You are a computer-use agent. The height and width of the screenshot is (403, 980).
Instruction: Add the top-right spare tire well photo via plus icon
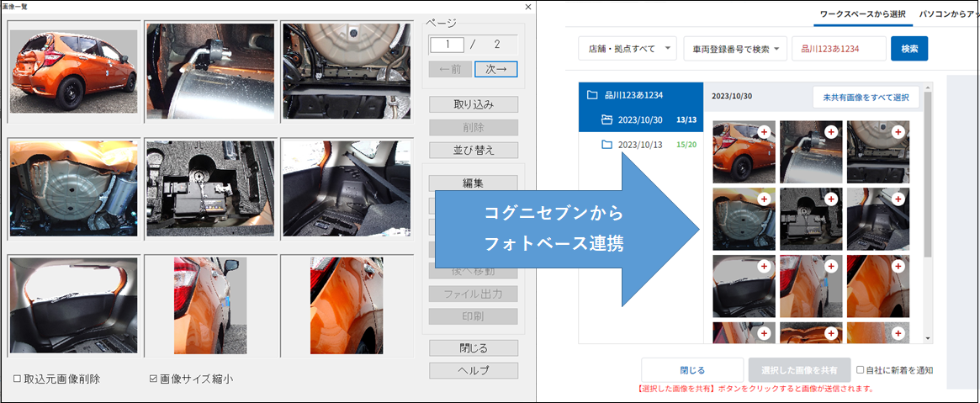pyautogui.click(x=897, y=131)
